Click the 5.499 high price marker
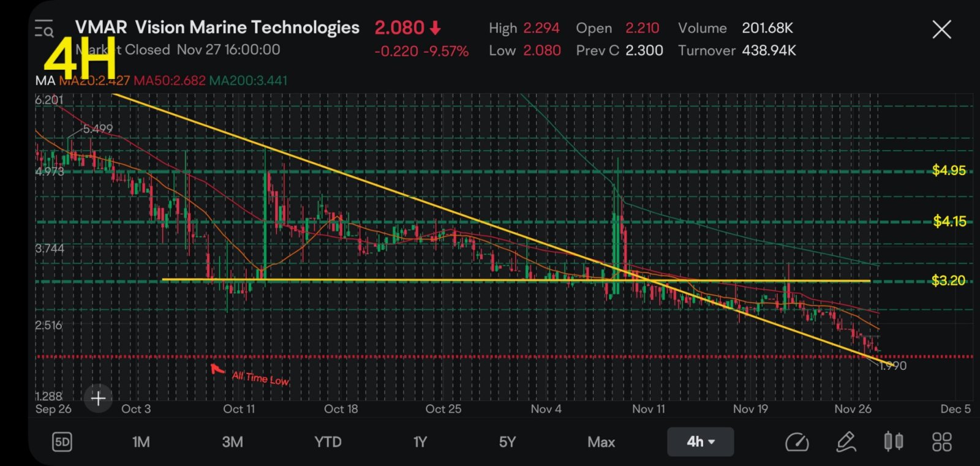Image resolution: width=980 pixels, height=466 pixels. point(98,129)
